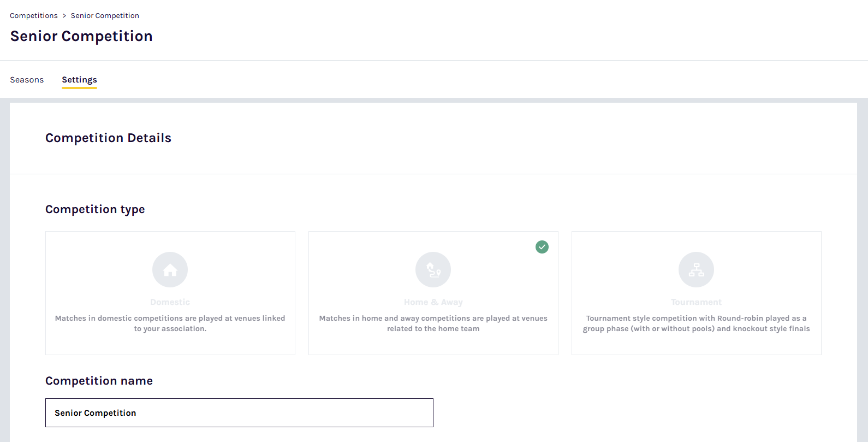Image resolution: width=868 pixels, height=442 pixels.
Task: Click the Competition name label
Action: click(x=99, y=381)
